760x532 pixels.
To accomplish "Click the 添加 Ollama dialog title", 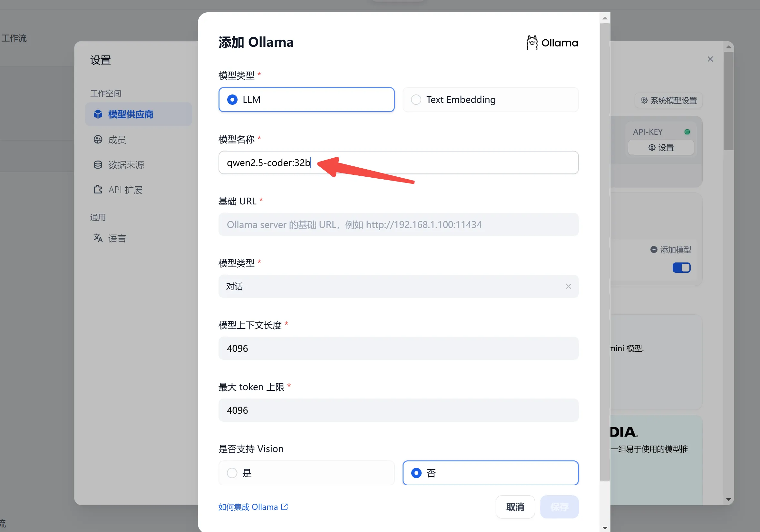I will coord(256,42).
